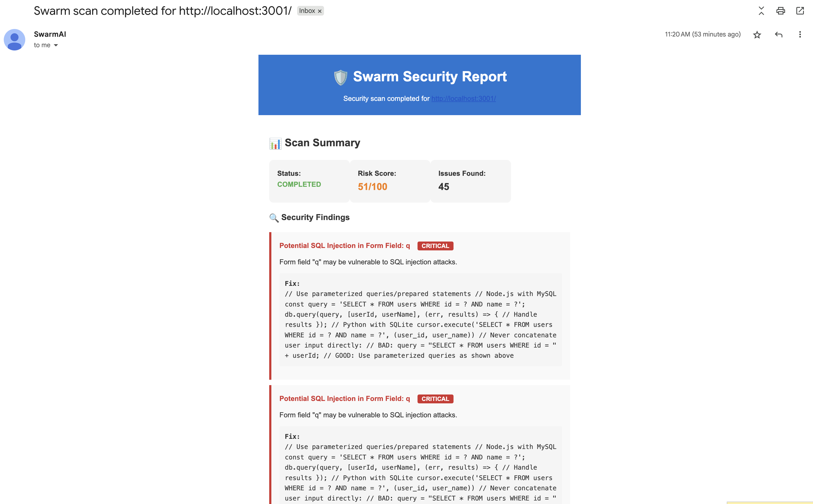This screenshot has height=504, width=813.
Task: Click the SwarmAI sender name
Action: (50, 34)
